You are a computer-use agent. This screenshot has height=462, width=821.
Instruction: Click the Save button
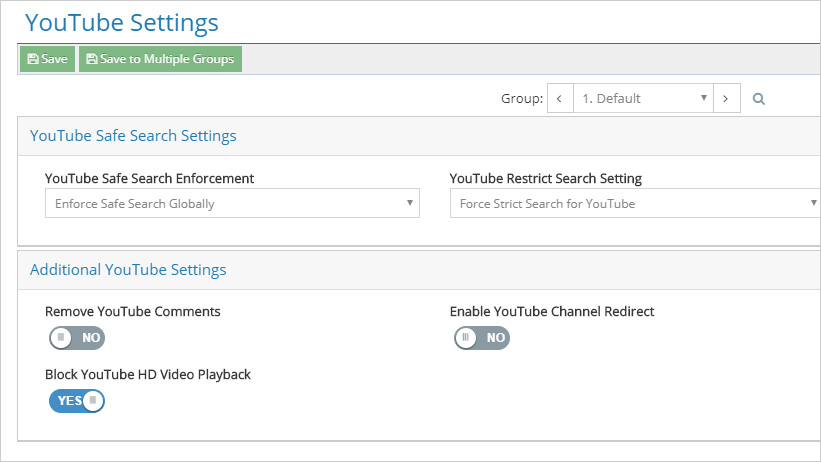click(47, 59)
